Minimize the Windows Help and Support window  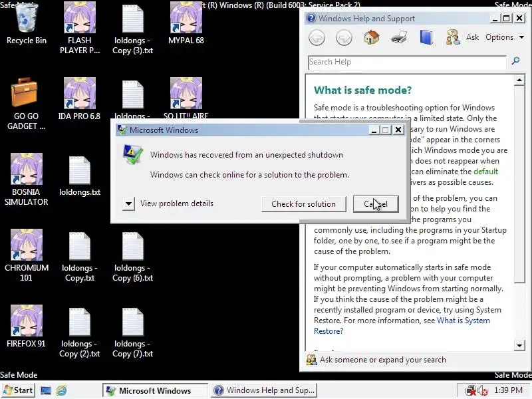pos(495,19)
